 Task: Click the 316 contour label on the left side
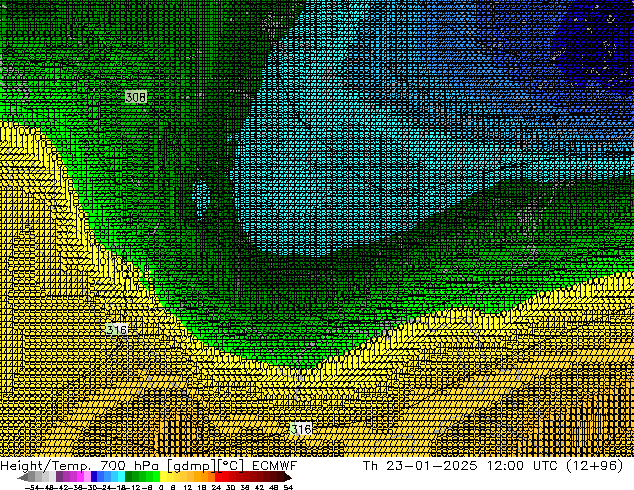117,329
